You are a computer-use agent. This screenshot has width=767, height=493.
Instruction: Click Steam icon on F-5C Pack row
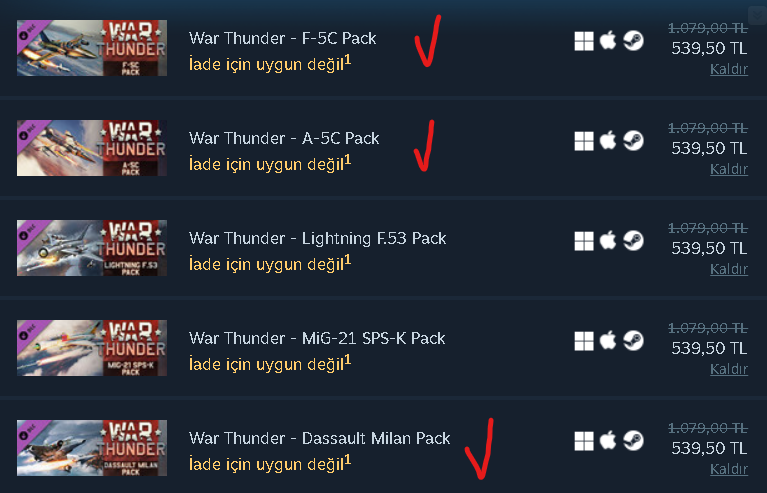pos(633,41)
